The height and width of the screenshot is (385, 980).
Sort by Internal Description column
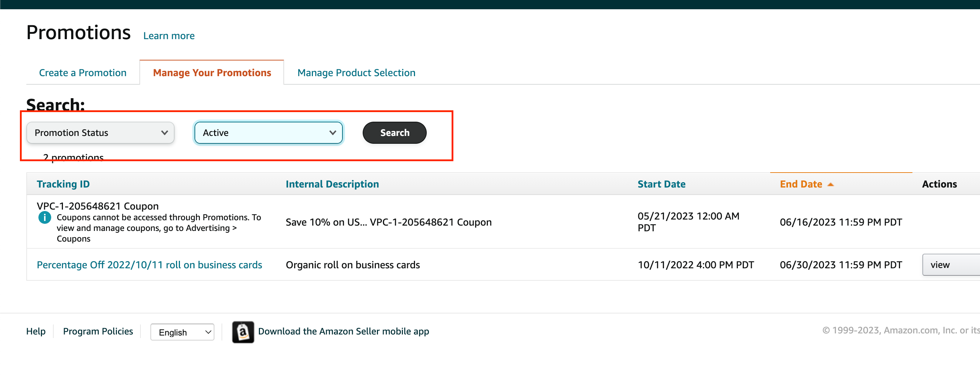tap(332, 184)
